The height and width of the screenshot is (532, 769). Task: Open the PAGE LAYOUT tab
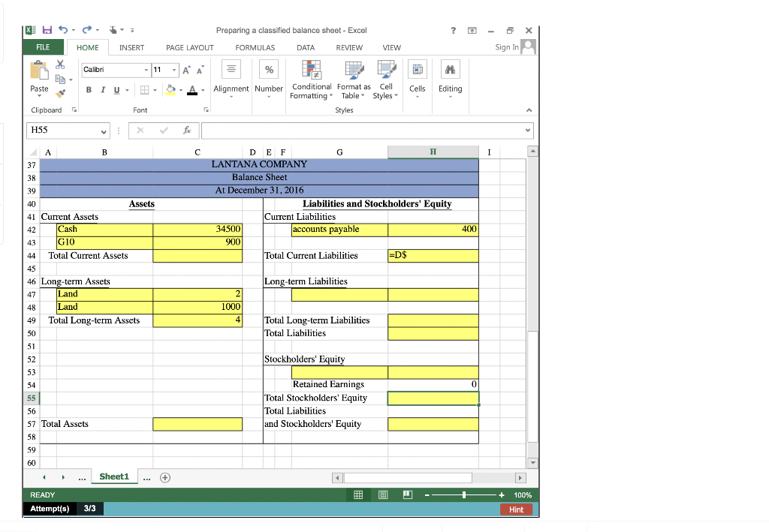(189, 47)
